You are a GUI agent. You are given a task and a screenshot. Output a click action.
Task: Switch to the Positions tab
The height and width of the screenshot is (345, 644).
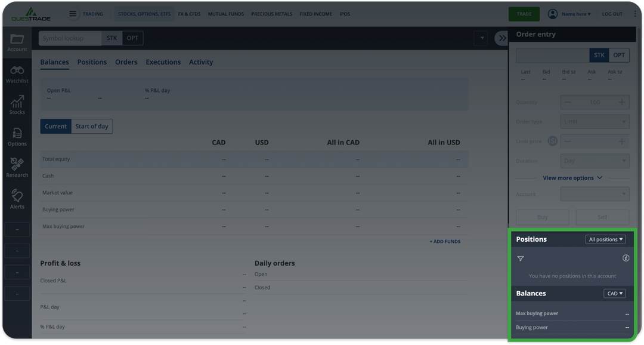coord(92,62)
